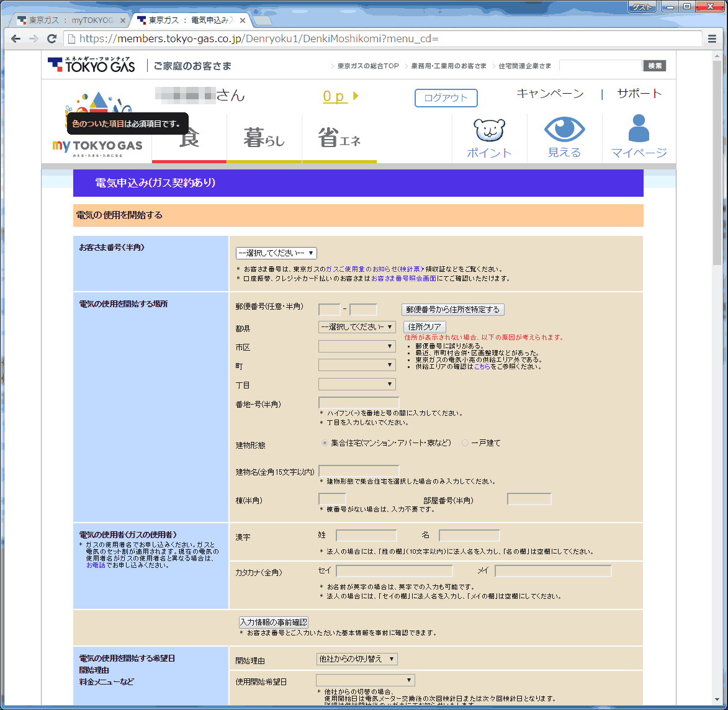Viewport: 728px width, 710px height.
Task: Open the 省エネ navigation menu
Action: click(339, 138)
